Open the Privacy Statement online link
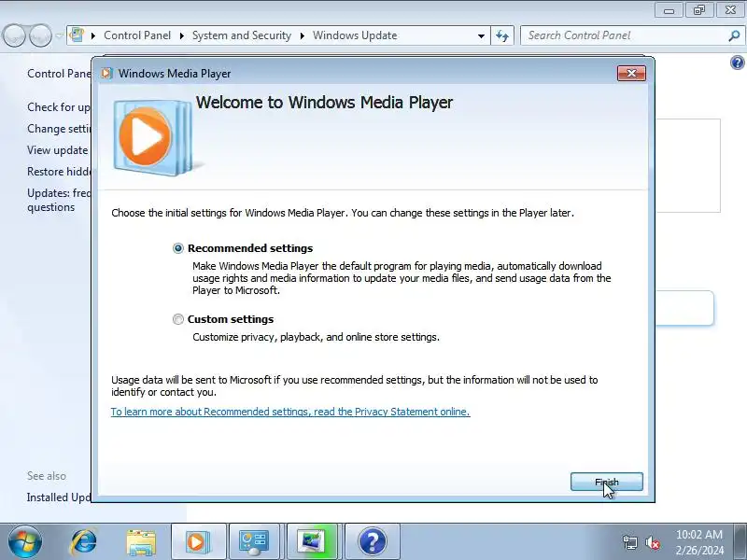 point(290,412)
